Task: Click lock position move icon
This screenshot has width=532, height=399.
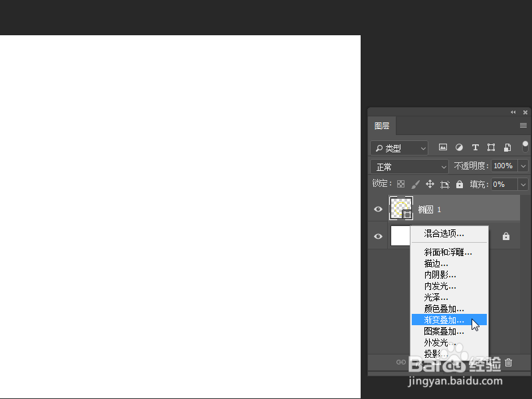Action: [430, 184]
